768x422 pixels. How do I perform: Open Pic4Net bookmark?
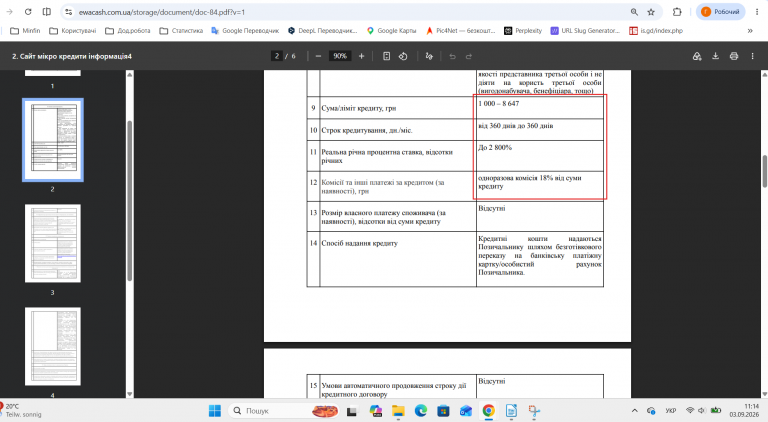click(460, 30)
